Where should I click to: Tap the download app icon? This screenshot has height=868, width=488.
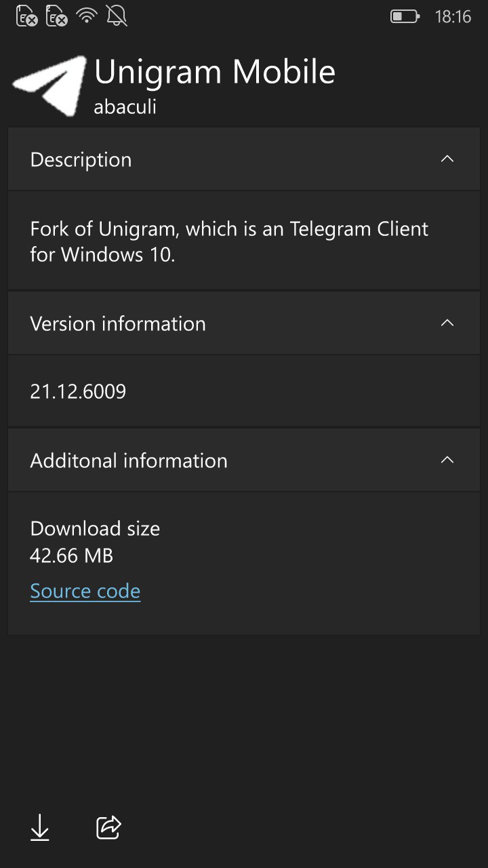[x=41, y=828]
